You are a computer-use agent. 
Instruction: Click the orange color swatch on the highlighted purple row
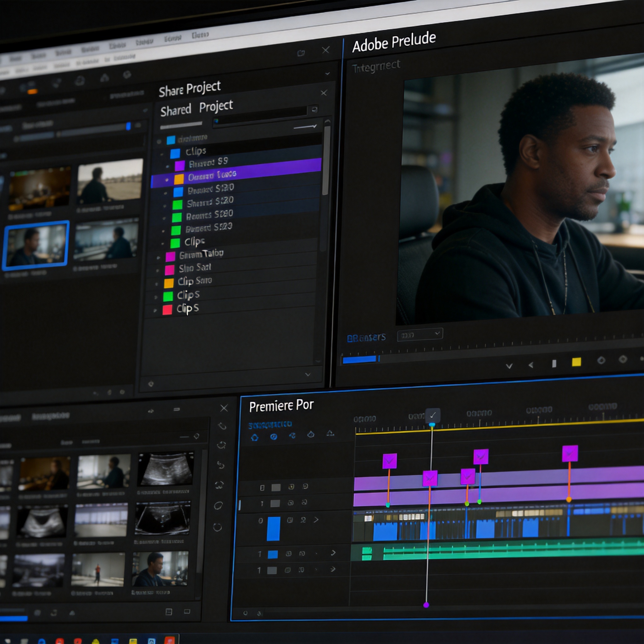[x=179, y=179]
